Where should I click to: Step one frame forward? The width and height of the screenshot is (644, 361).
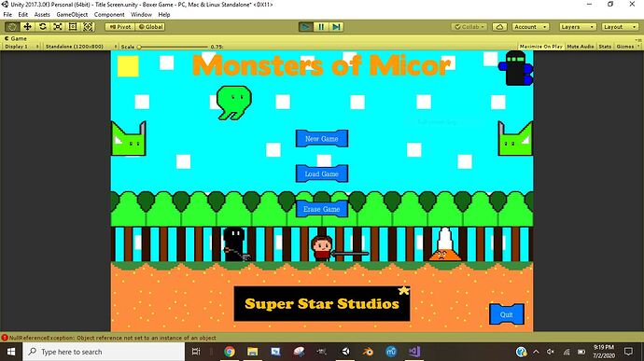click(x=336, y=27)
